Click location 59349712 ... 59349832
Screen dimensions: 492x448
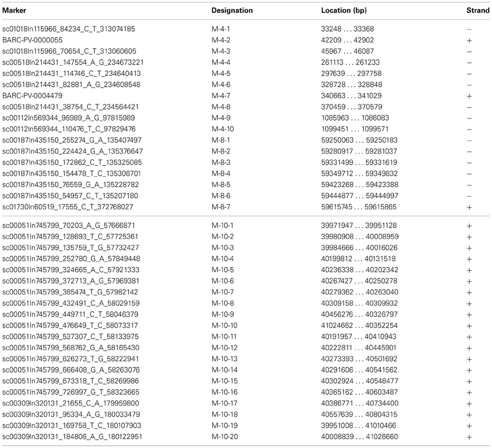[359, 173]
